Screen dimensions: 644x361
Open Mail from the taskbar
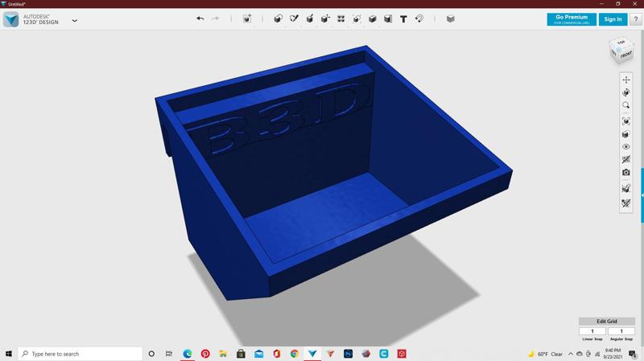(258, 354)
